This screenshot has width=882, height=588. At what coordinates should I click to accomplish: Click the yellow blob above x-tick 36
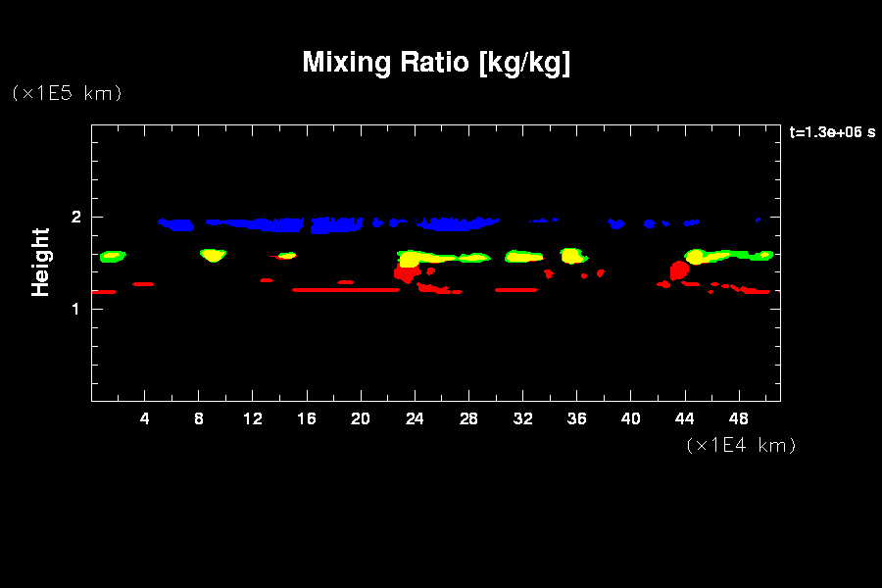click(571, 255)
